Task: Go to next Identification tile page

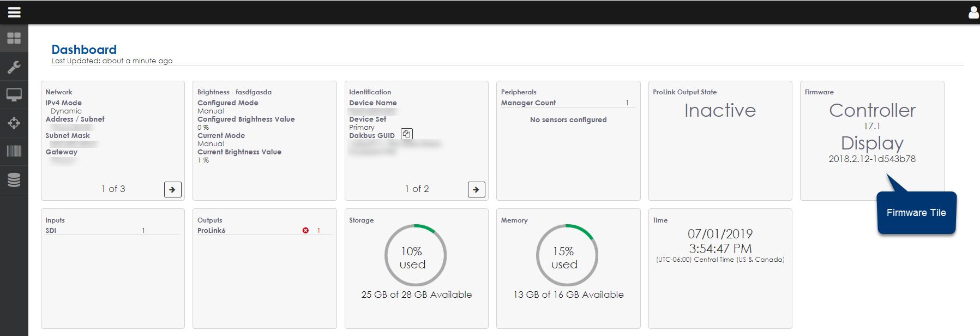Action: pos(477,189)
